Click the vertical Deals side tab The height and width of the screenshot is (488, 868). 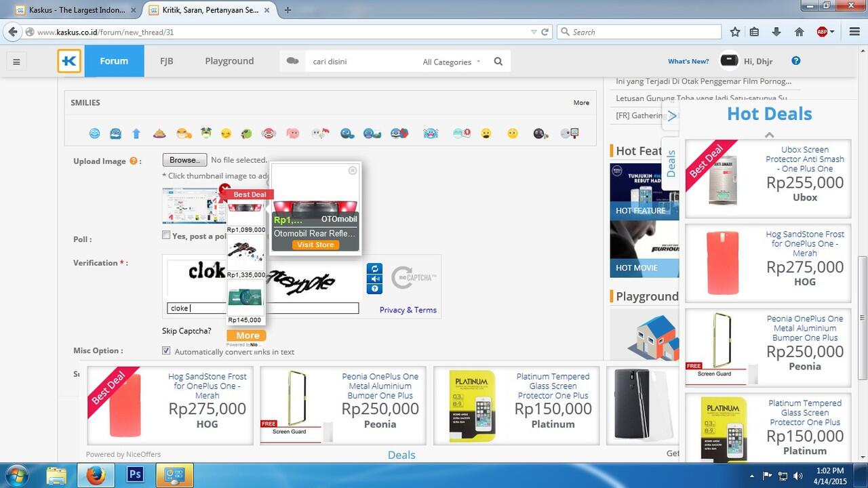click(671, 163)
